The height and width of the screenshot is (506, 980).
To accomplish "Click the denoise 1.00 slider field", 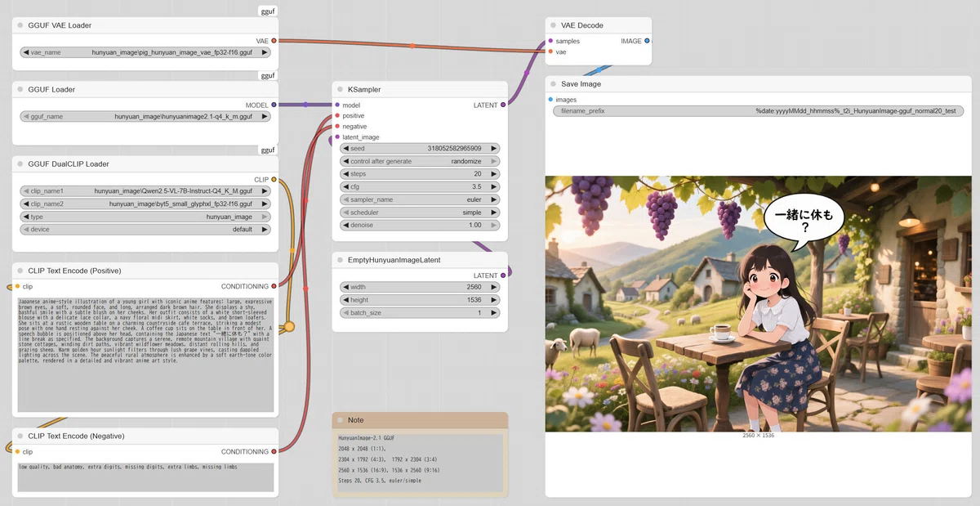I will [420, 225].
